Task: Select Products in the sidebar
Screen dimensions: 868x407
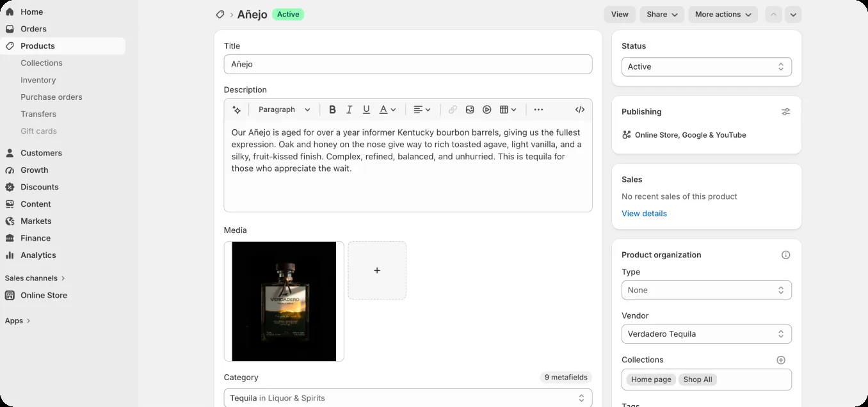Action: click(63, 46)
